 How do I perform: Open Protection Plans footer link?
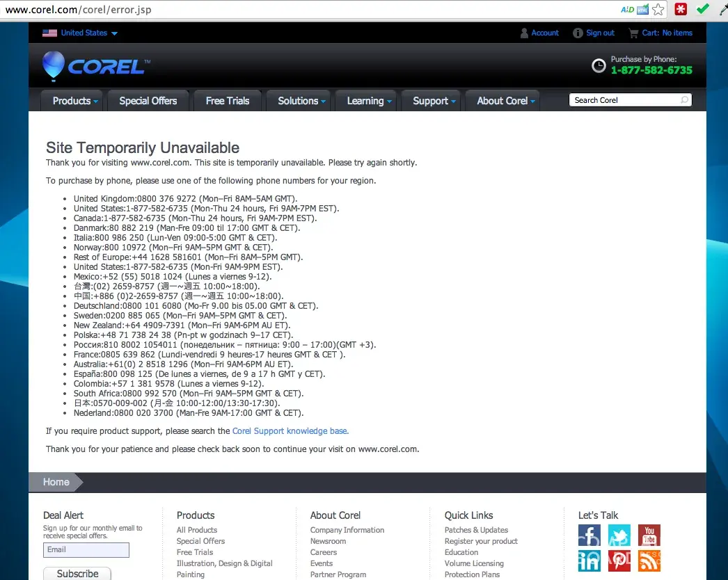coord(472,574)
